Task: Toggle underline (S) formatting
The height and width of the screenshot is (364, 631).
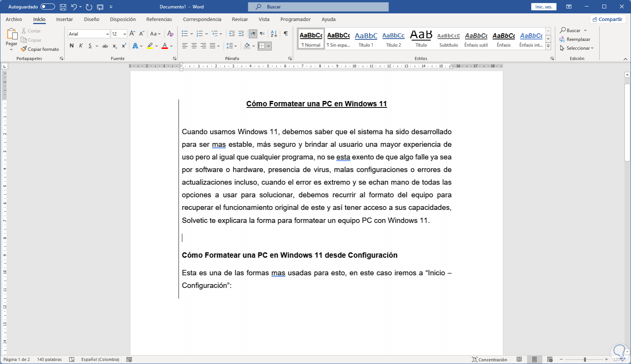Action: coord(90,46)
